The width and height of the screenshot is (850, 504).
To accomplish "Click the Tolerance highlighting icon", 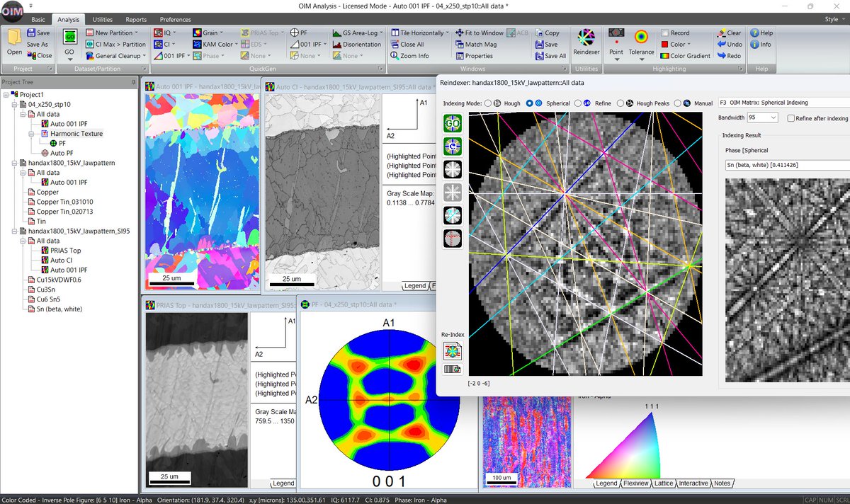I will coord(641,37).
